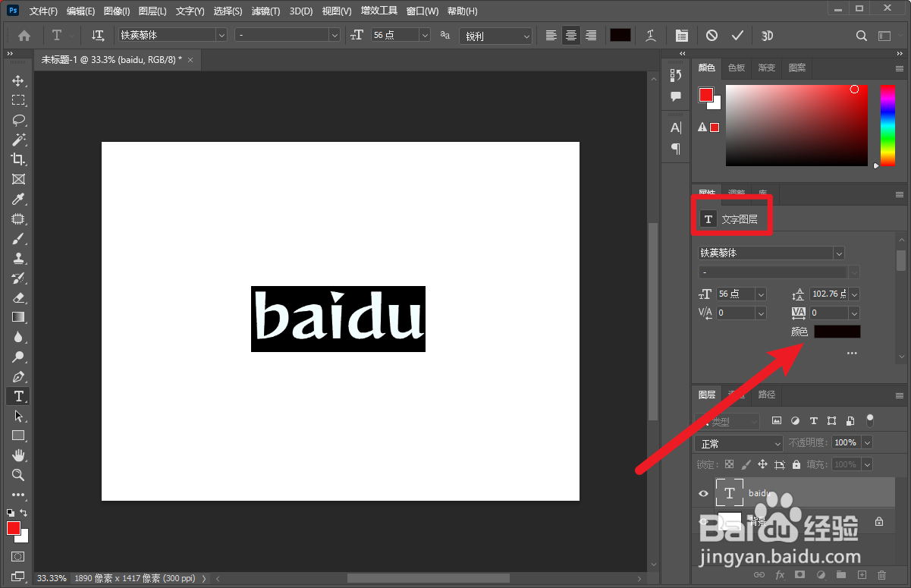Open the 56点 font size dropdown in options bar
Image resolution: width=911 pixels, height=588 pixels.
425,35
